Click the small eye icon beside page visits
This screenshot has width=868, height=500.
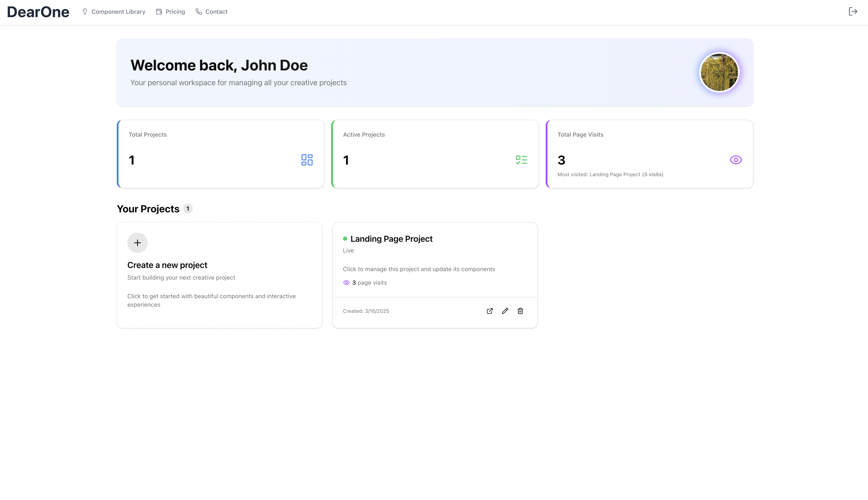[346, 283]
